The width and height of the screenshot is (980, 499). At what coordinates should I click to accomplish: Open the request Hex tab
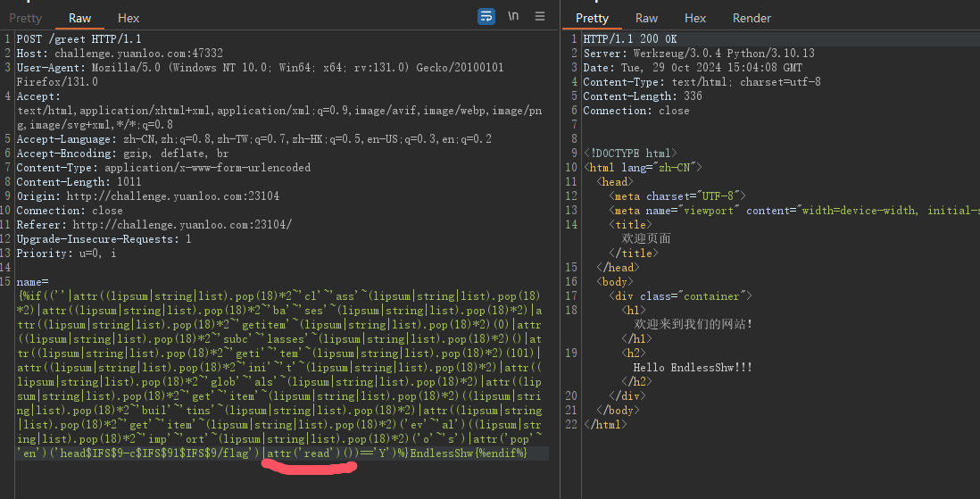[129, 18]
